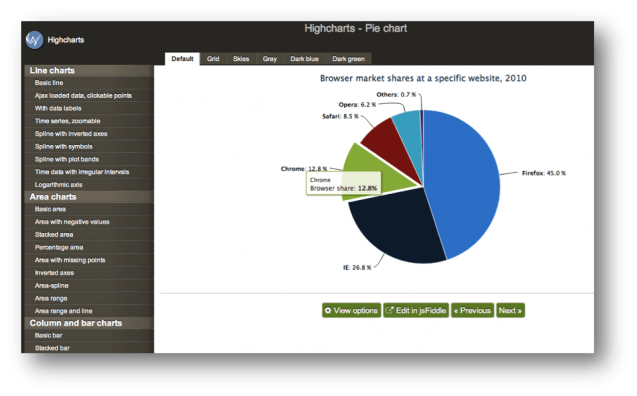637x396 pixels.
Task: Open the Basic area demo
Action: pos(89,209)
